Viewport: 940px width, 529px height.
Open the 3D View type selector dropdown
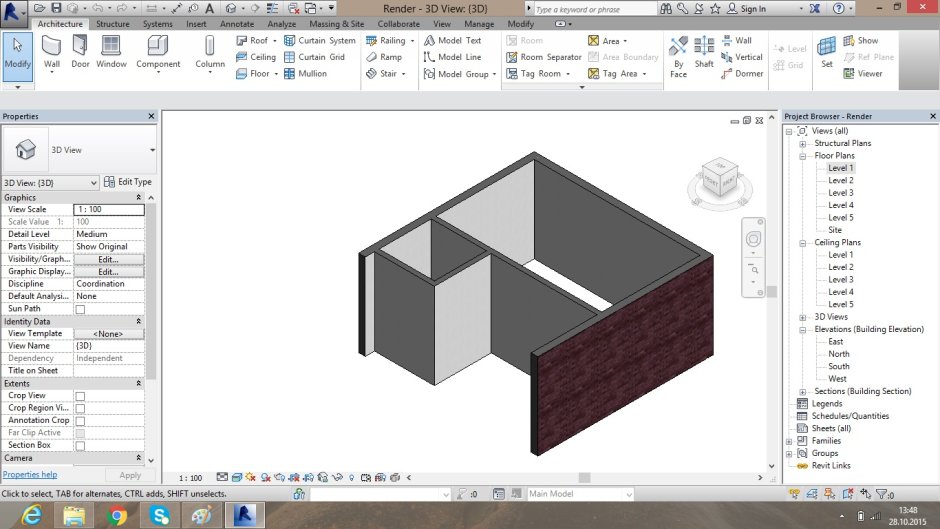pos(152,149)
